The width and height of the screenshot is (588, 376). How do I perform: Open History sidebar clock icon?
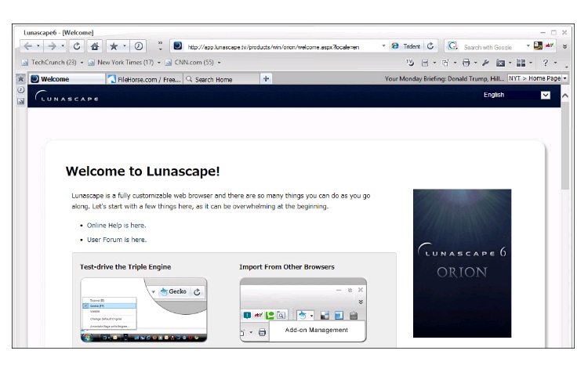click(21, 90)
